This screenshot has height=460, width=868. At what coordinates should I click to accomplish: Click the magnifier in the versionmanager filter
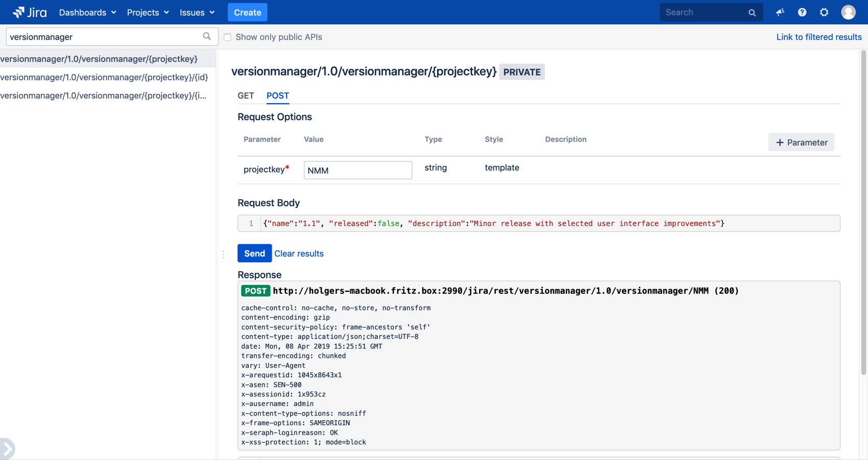pos(207,36)
